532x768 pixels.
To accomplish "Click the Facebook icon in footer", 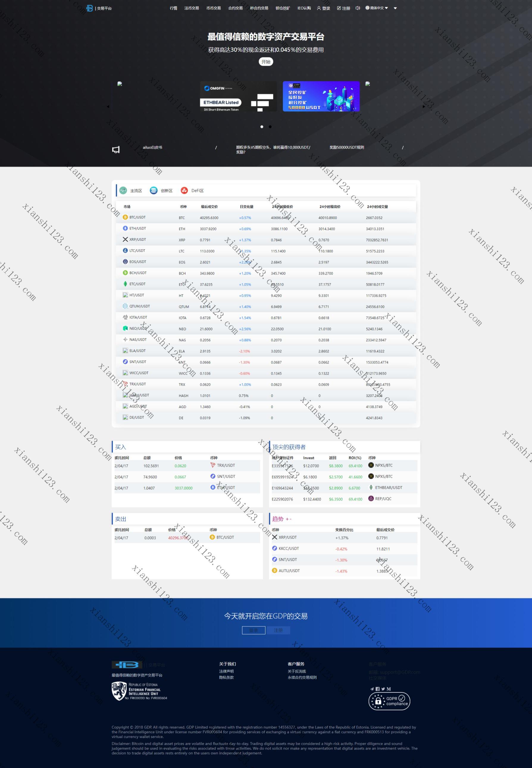I will pos(378,689).
